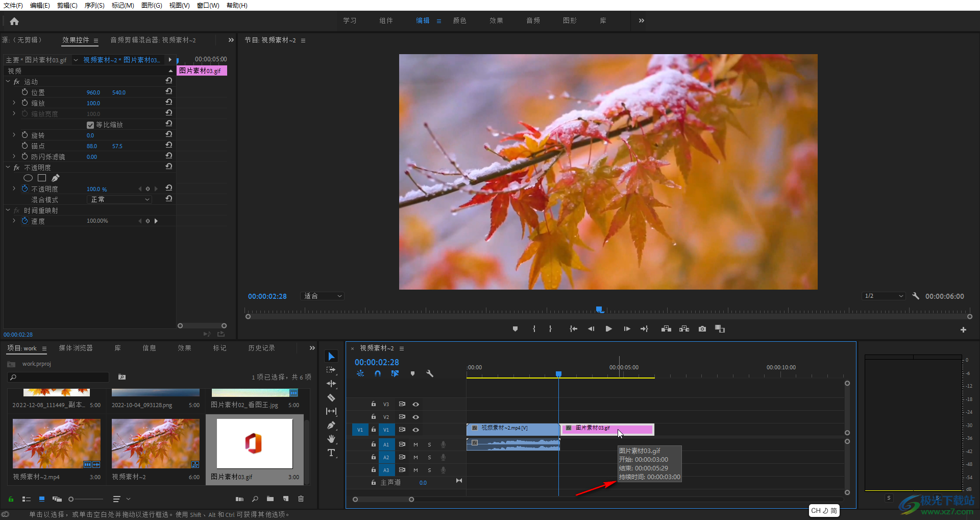Expand the Scale parameter

click(14, 103)
